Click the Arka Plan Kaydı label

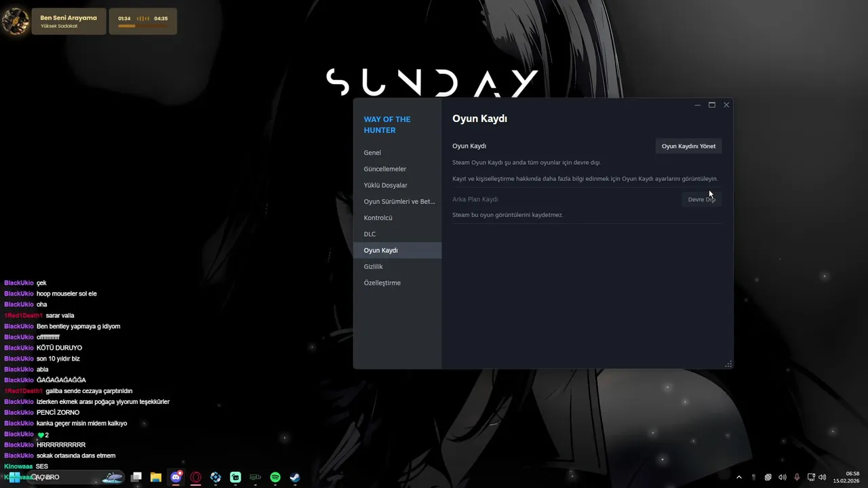click(x=475, y=199)
